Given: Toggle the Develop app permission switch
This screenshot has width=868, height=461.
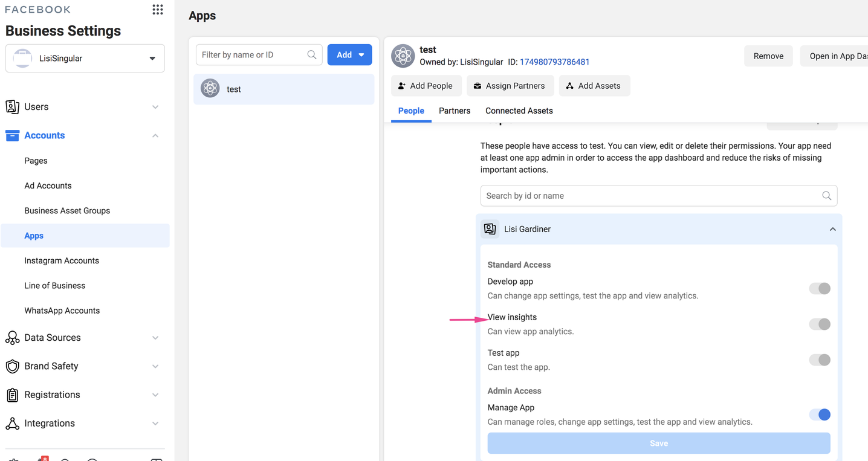Looking at the screenshot, I should tap(820, 288).
